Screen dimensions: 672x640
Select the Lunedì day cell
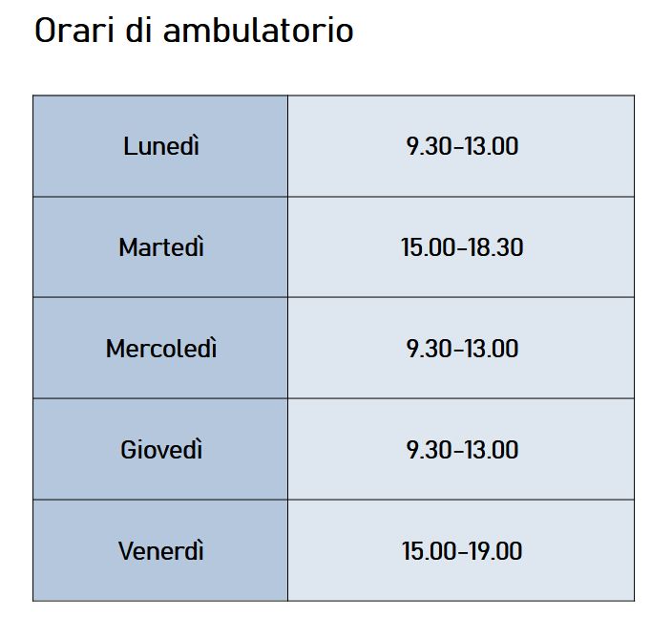point(161,147)
